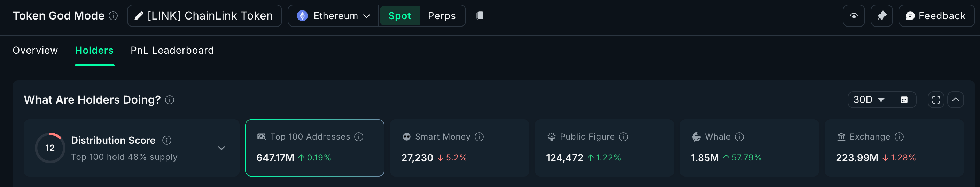Click info icon beside Smart Money
This screenshot has height=187, width=980.
[x=479, y=137]
